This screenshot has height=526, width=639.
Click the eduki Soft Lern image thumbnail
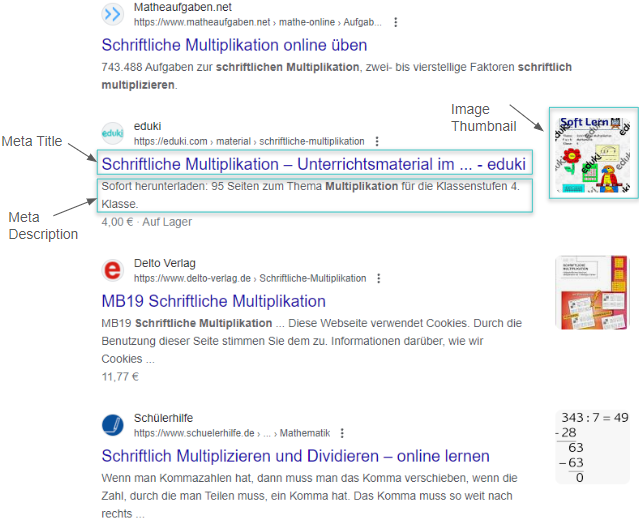593,154
